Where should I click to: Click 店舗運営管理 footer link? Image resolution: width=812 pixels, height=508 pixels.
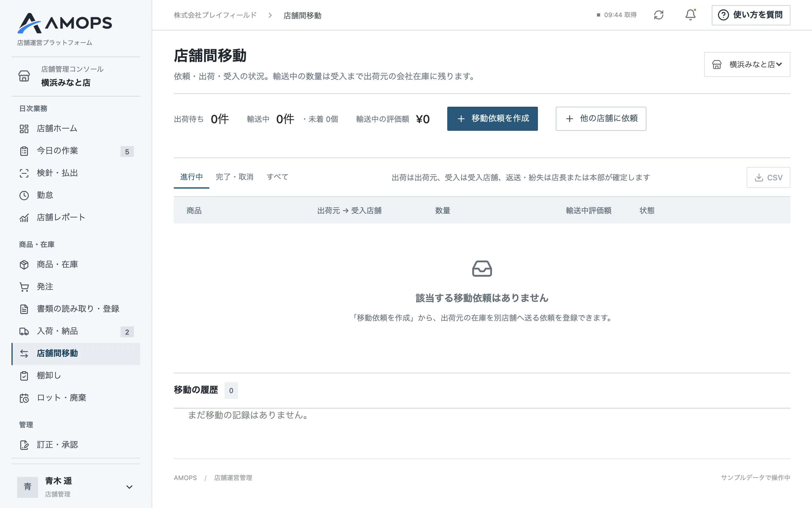tap(233, 478)
